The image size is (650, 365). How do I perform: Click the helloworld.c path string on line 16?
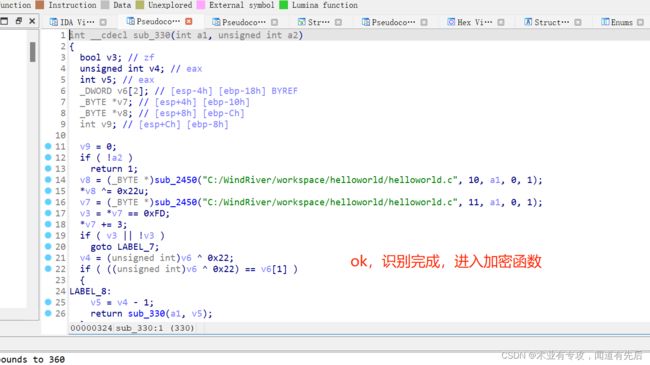[x=330, y=202]
